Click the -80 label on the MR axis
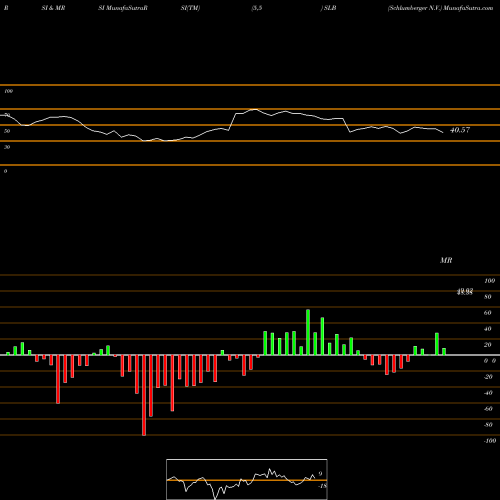The width and height of the screenshot is (500, 500). (x=488, y=425)
